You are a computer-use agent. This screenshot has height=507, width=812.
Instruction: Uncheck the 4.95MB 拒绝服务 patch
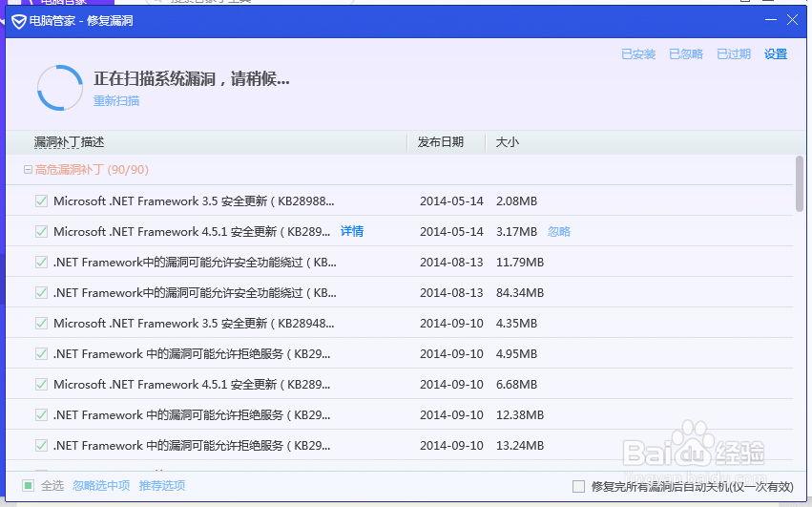click(41, 354)
